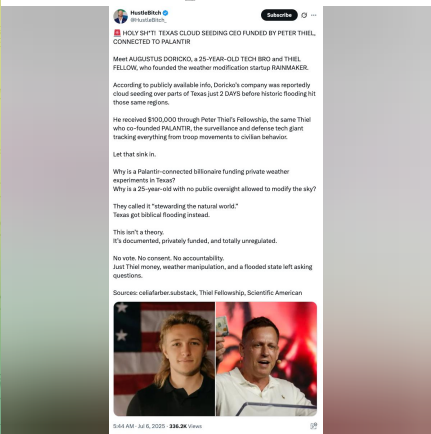This screenshot has width=431, height=434.
Task: Open the right photo of man speaking
Action: tap(266, 359)
